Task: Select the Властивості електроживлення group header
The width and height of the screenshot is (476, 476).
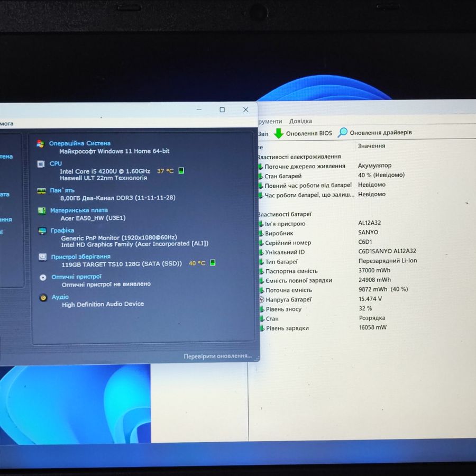Action: coord(299,157)
